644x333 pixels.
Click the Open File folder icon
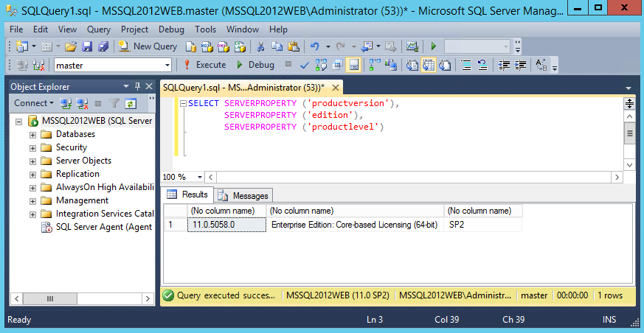[x=71, y=46]
